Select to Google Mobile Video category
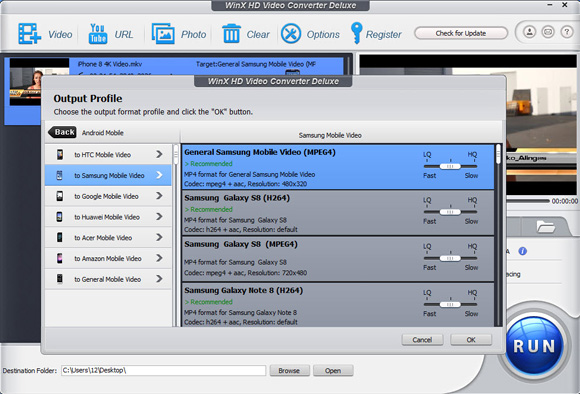The image size is (580, 394). (x=108, y=196)
